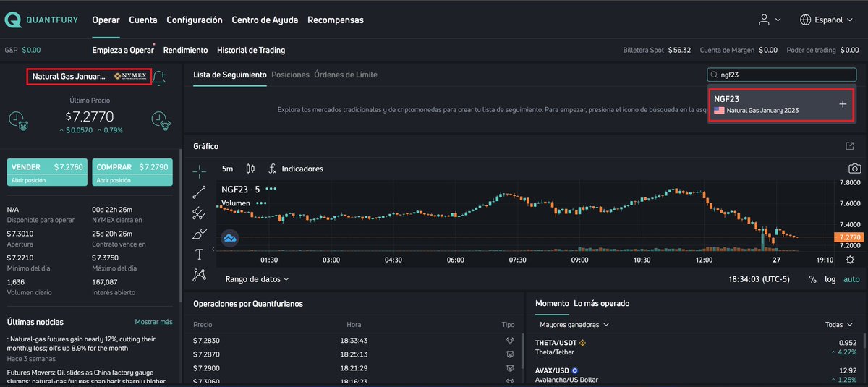Open the user account menu

pos(769,20)
